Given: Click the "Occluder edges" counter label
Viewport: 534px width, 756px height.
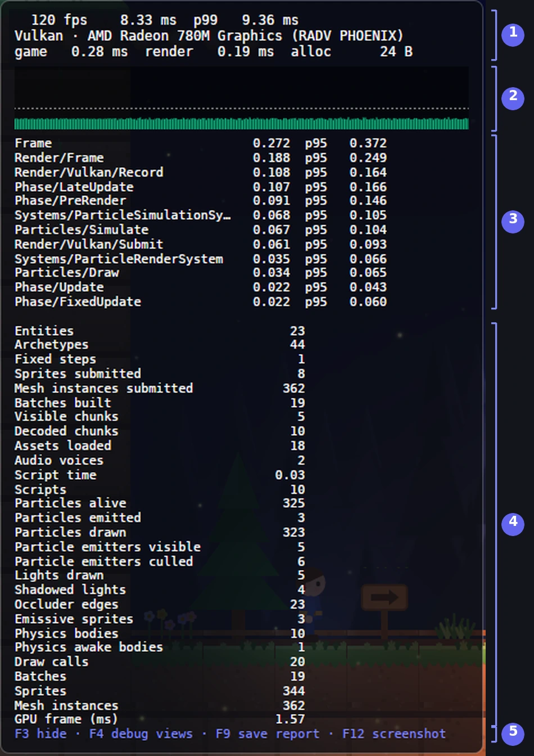Looking at the screenshot, I should (66, 605).
